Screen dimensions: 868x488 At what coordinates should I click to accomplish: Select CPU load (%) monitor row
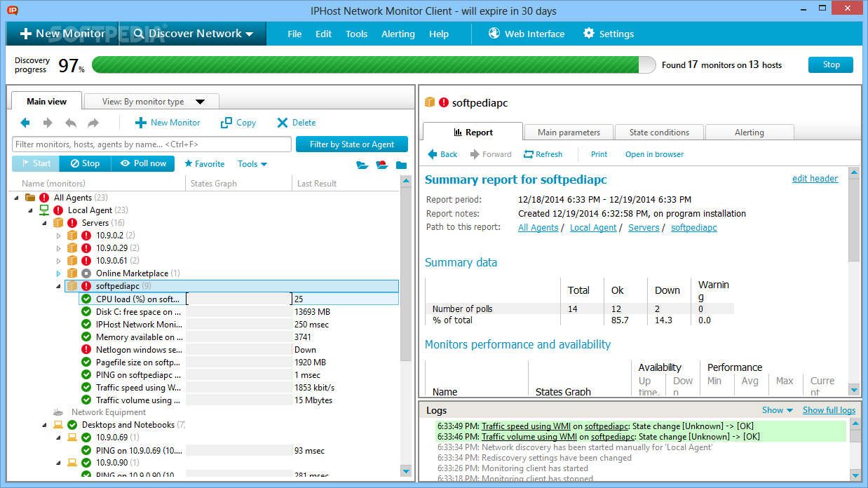pos(238,299)
